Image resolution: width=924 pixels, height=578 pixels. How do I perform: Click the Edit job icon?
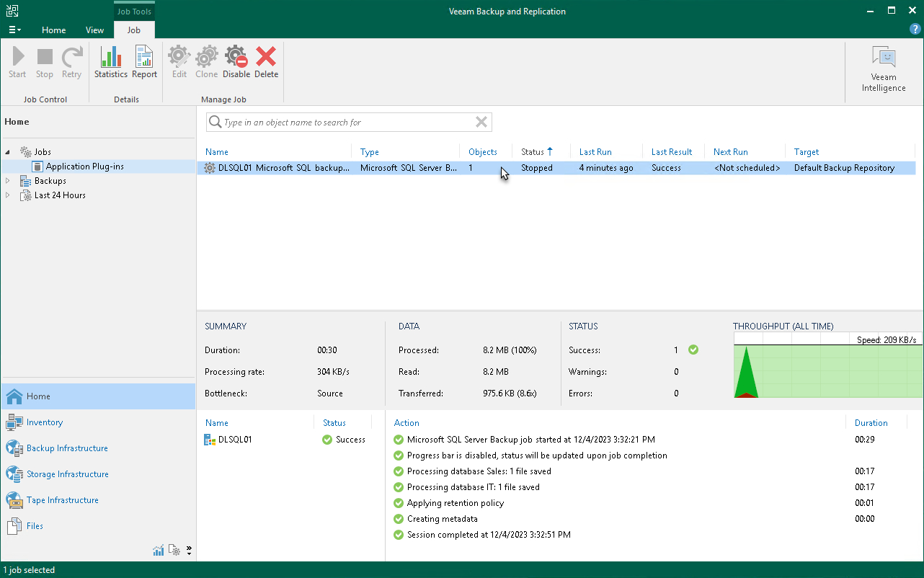[x=179, y=56]
